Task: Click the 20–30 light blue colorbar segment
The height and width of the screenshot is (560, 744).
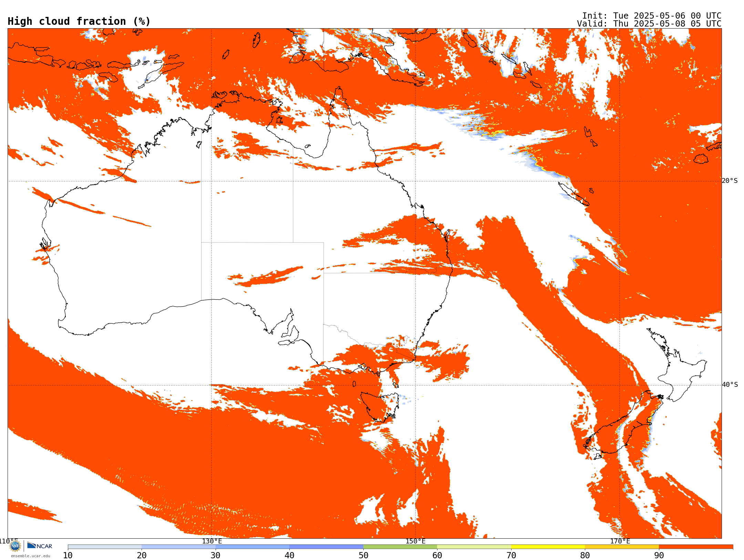Action: (178, 547)
